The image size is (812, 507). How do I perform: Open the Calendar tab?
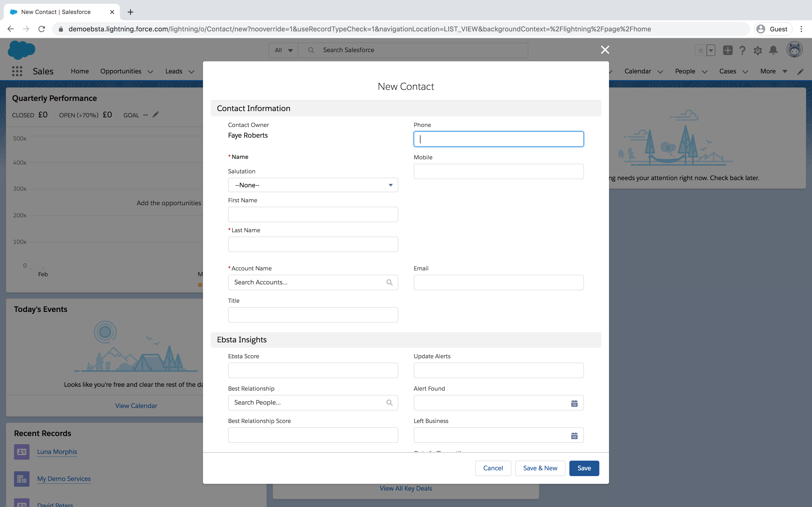click(x=637, y=71)
